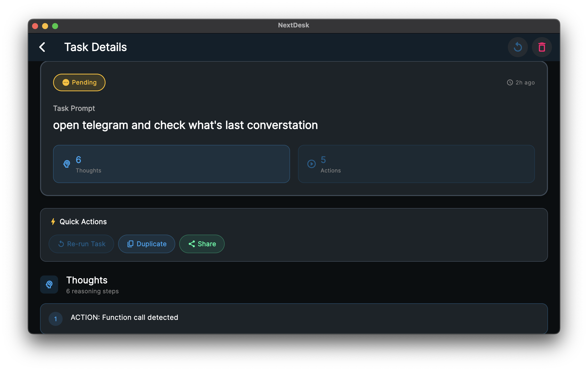Click the Thoughts section heading

point(87,280)
